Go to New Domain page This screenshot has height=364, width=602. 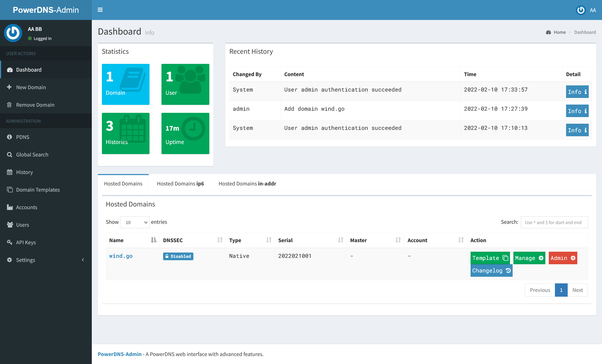tap(46, 87)
